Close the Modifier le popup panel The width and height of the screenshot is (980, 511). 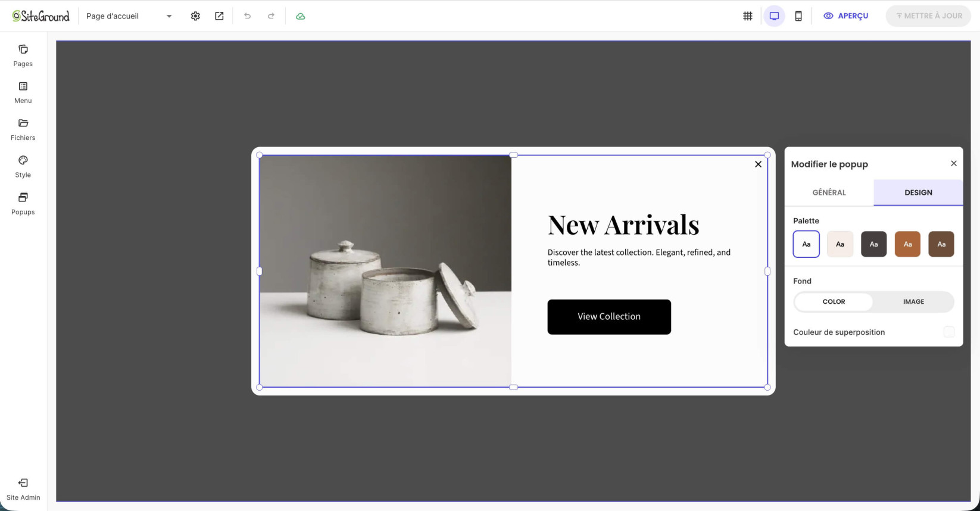click(954, 163)
